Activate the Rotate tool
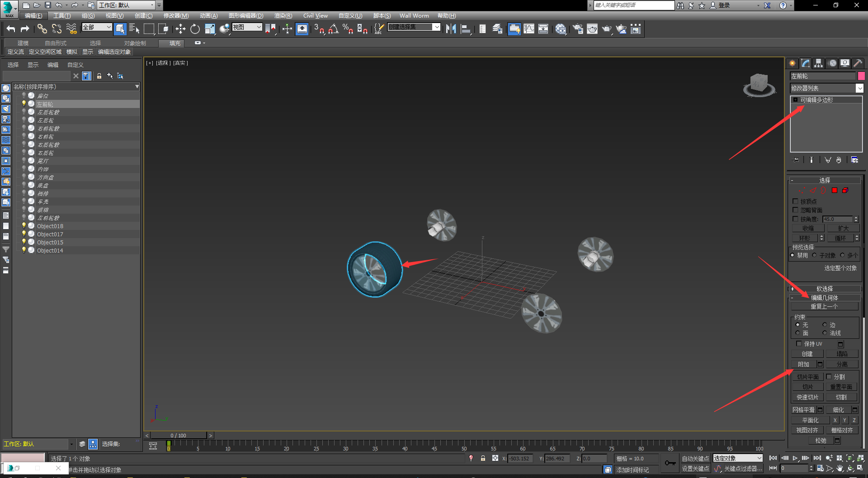This screenshot has height=478, width=868. [x=195, y=29]
